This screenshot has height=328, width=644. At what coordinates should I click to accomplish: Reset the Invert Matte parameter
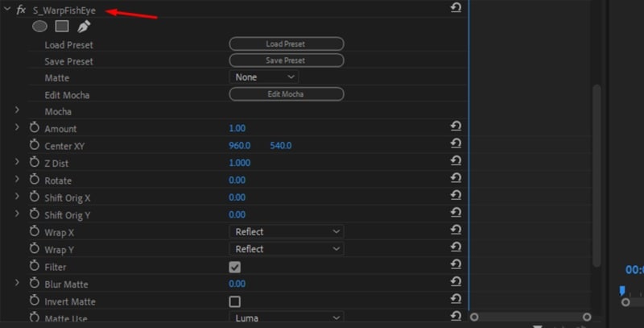(x=456, y=298)
